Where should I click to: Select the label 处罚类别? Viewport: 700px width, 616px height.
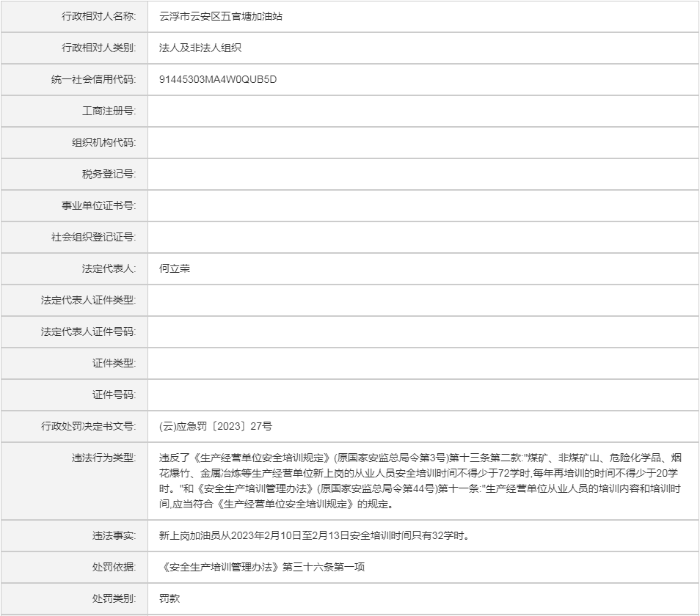(114, 598)
